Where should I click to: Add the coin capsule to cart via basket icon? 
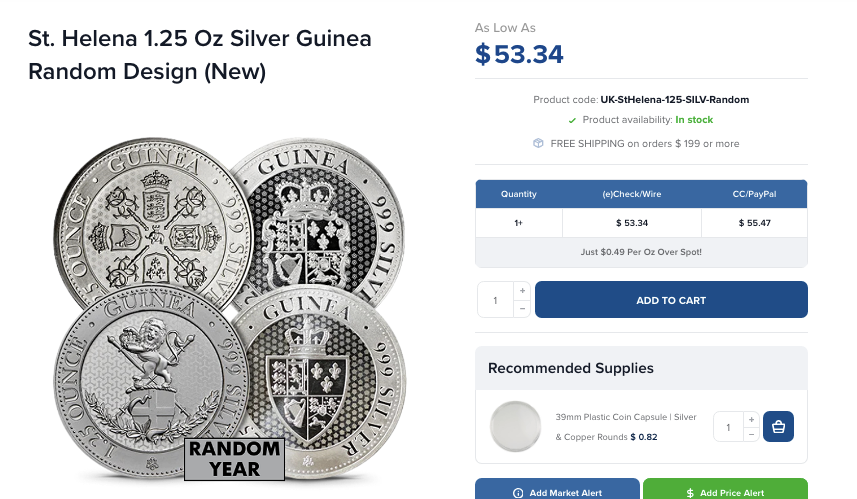(779, 426)
